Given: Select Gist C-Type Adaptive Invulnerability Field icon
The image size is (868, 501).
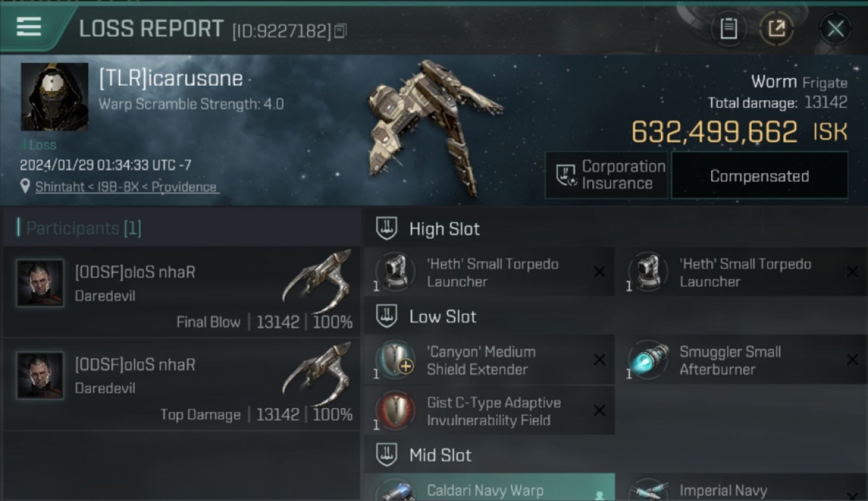Looking at the screenshot, I should click(395, 410).
